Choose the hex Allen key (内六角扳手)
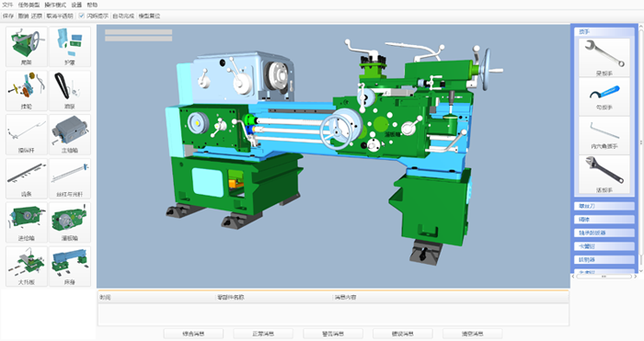The image size is (644, 341). (604, 135)
